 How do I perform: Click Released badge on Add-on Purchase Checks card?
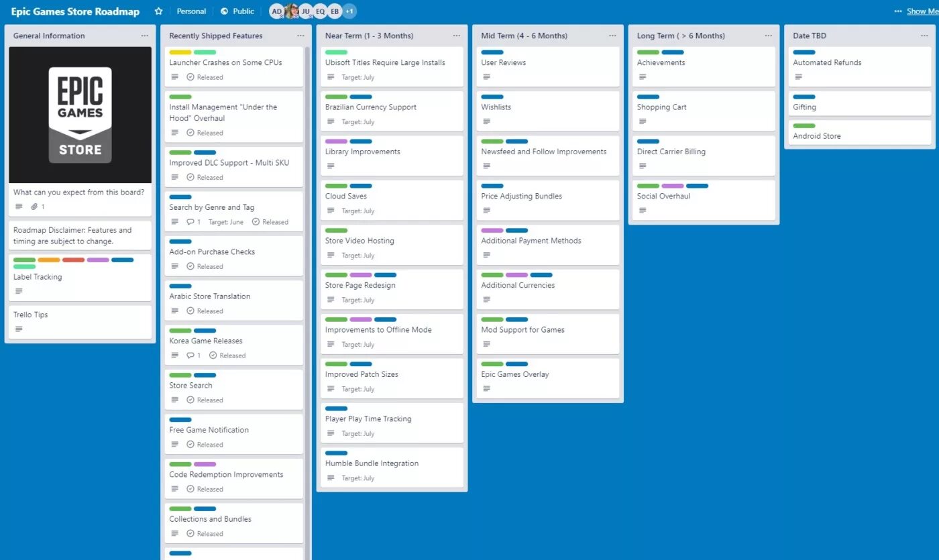pyautogui.click(x=205, y=266)
